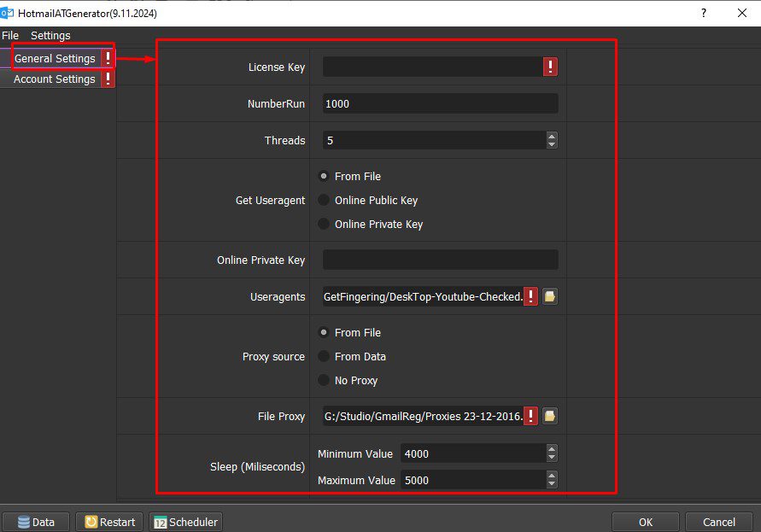Close the HotmailATGenerator window
Screen dimensions: 761x532
pos(742,13)
